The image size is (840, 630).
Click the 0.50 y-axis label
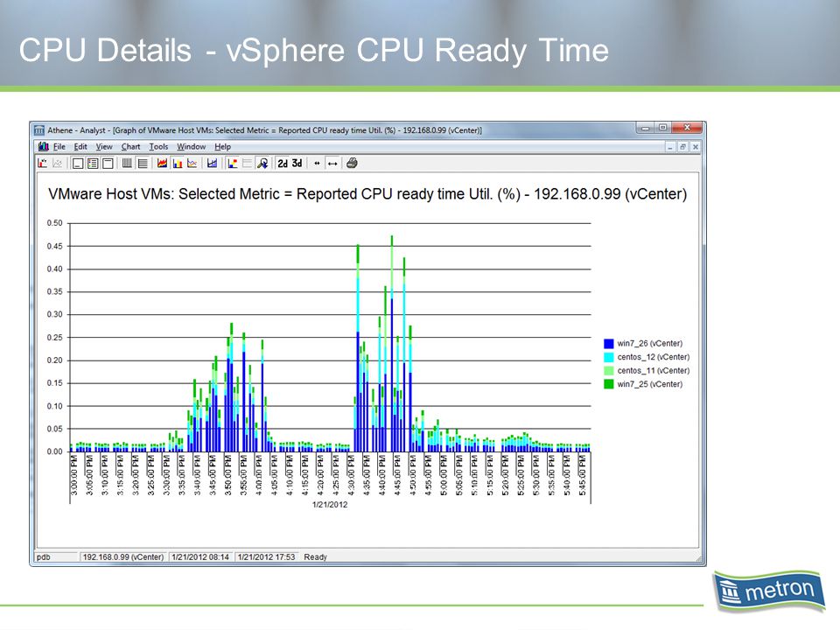click(54, 223)
